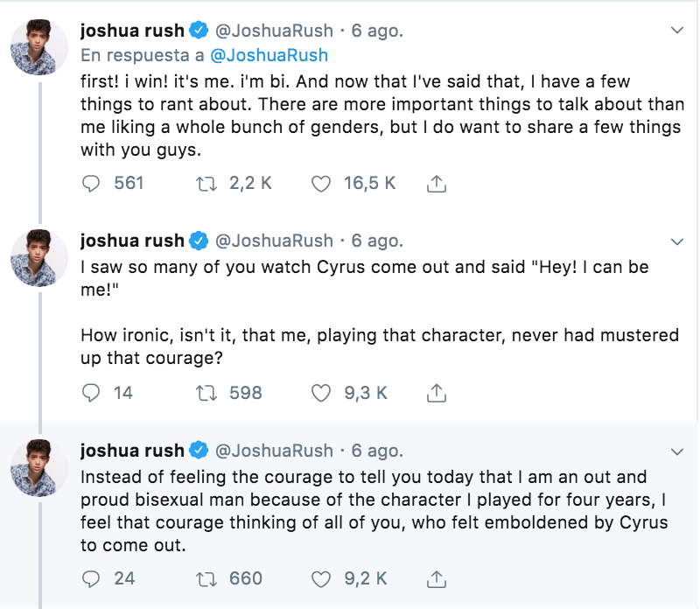The height and width of the screenshot is (609, 700).
Task: Like the tweet with 9,2 K likes
Action: (322, 578)
